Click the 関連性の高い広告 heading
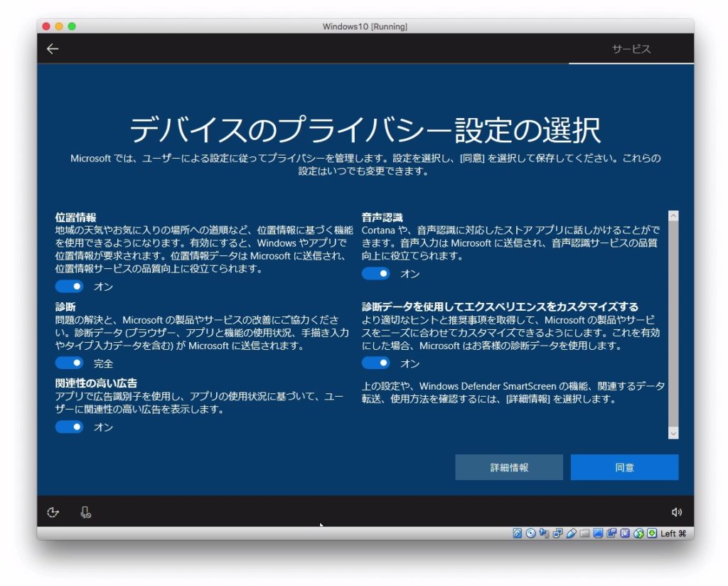 click(96, 383)
